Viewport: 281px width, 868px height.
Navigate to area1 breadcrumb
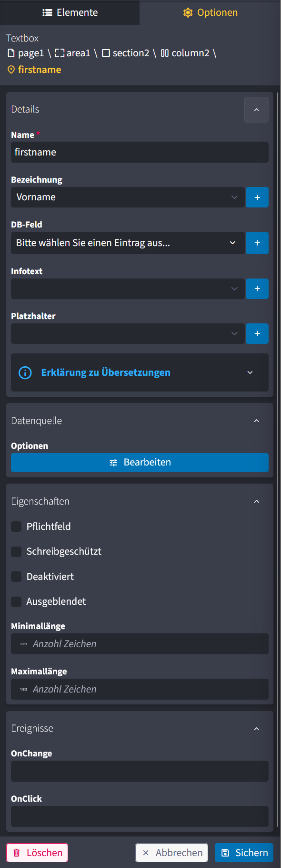coord(72,53)
